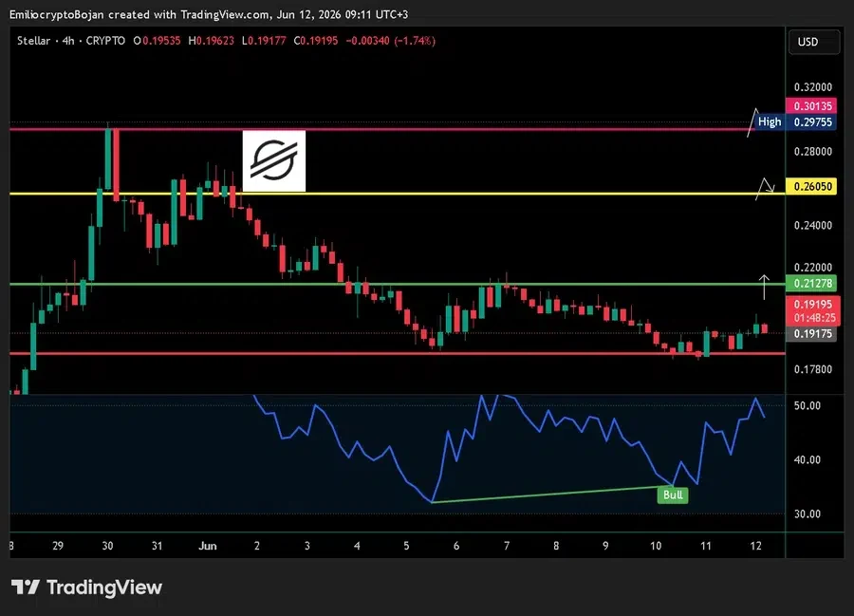Image resolution: width=854 pixels, height=616 pixels.
Task: Click the RSI 40.00 axis value
Action: pyautogui.click(x=807, y=459)
